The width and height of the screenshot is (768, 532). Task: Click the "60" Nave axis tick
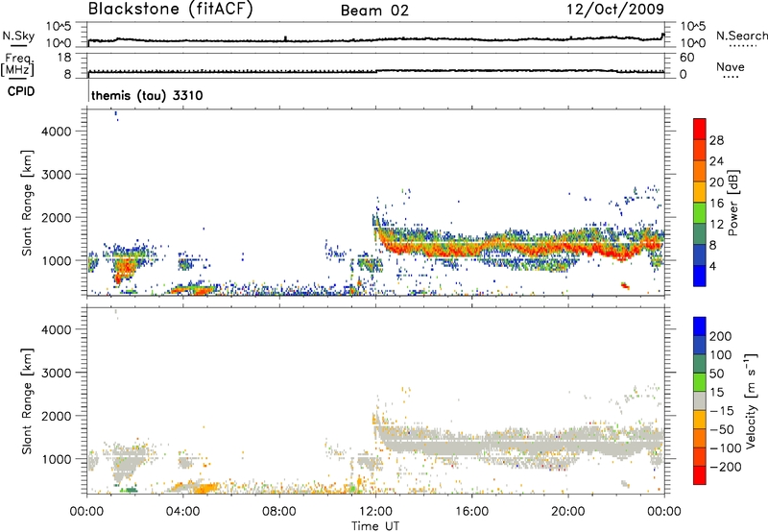coord(686,58)
